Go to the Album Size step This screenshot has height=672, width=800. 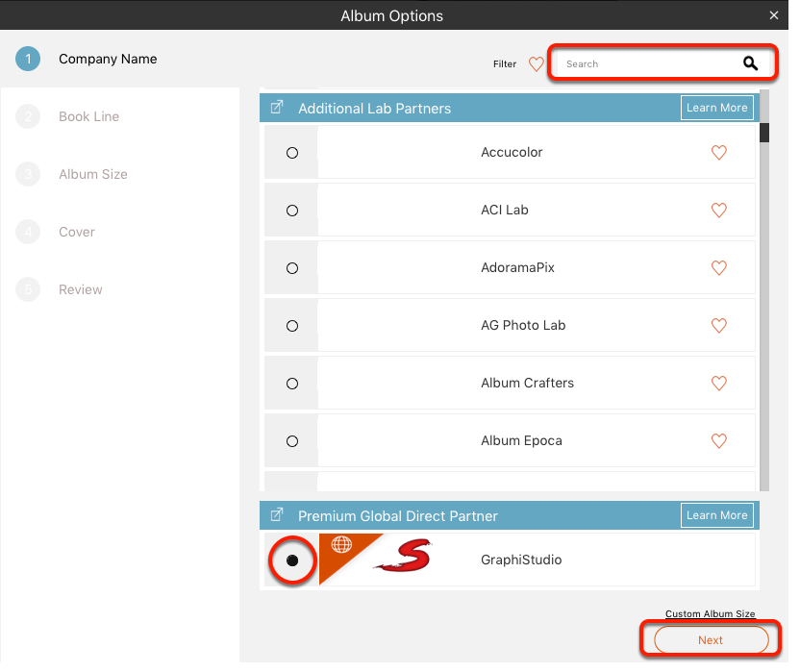72,174
